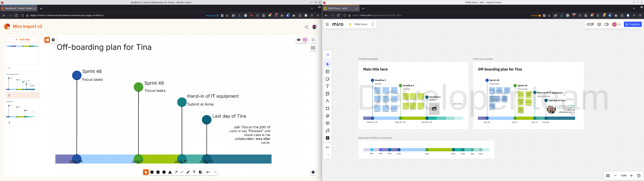Click the Add slide button

coord(22,40)
